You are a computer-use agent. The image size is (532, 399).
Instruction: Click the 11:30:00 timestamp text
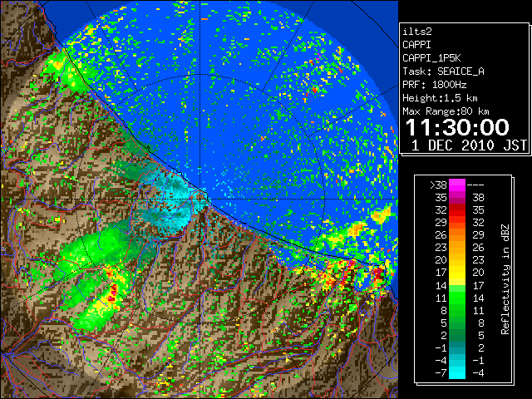(x=457, y=127)
